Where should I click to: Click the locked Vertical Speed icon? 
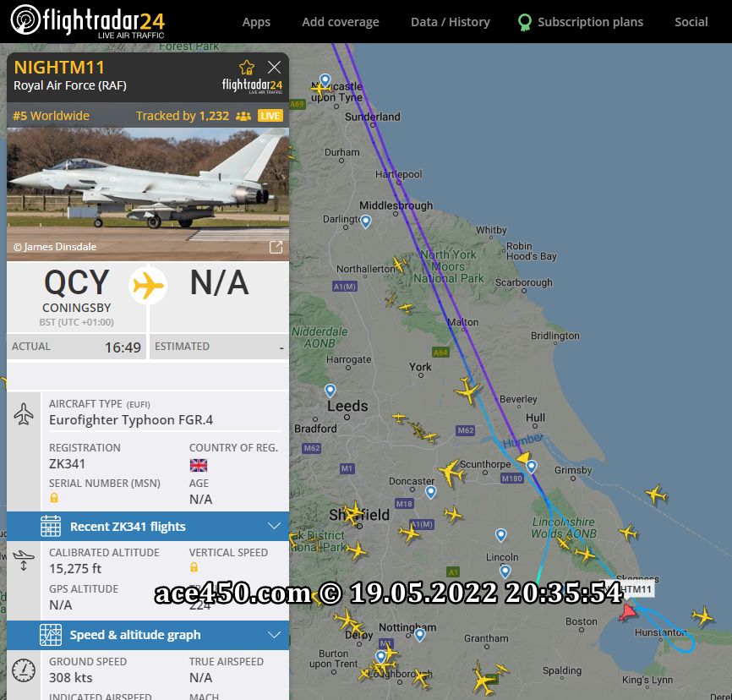pos(194,567)
